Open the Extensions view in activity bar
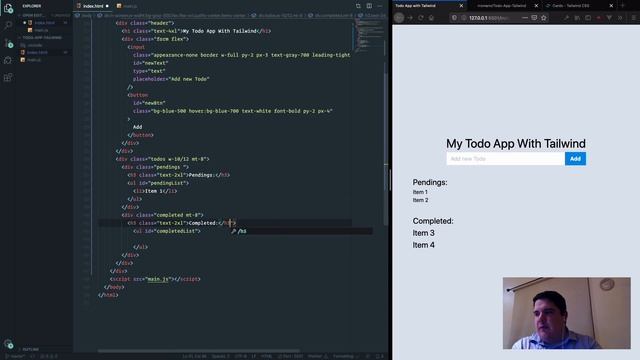Screen dimensions: 640x360 click(x=8, y=78)
